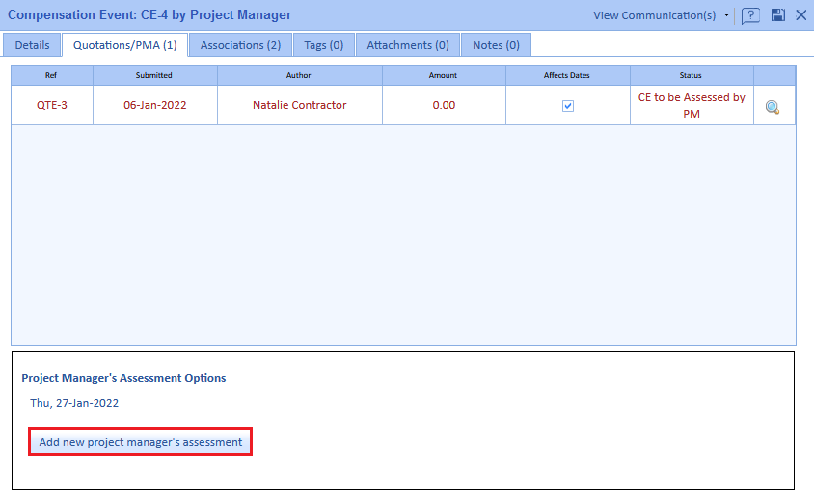Sort by the Amount column header
814x504 pixels.
click(x=444, y=75)
